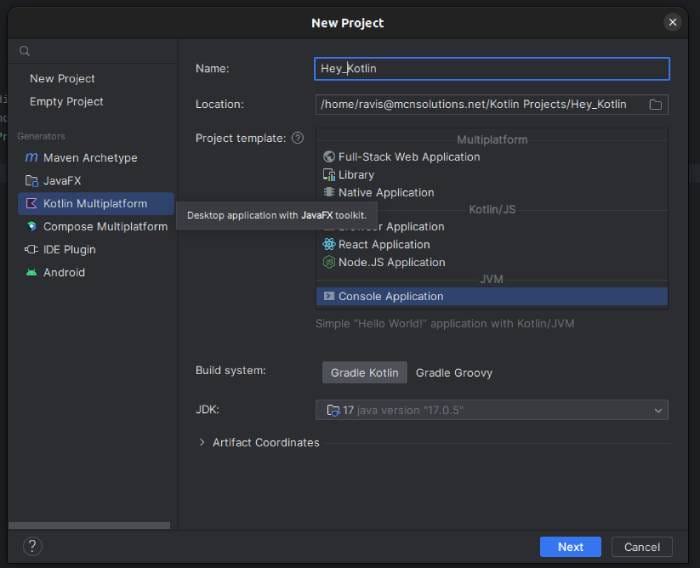Select Console Application template
The image size is (700, 568).
[492, 296]
